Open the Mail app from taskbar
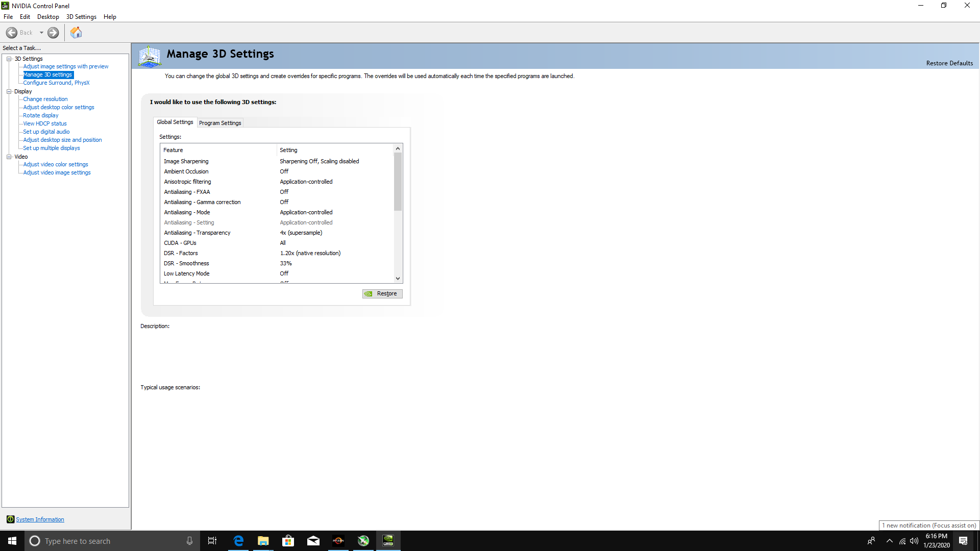 point(313,541)
